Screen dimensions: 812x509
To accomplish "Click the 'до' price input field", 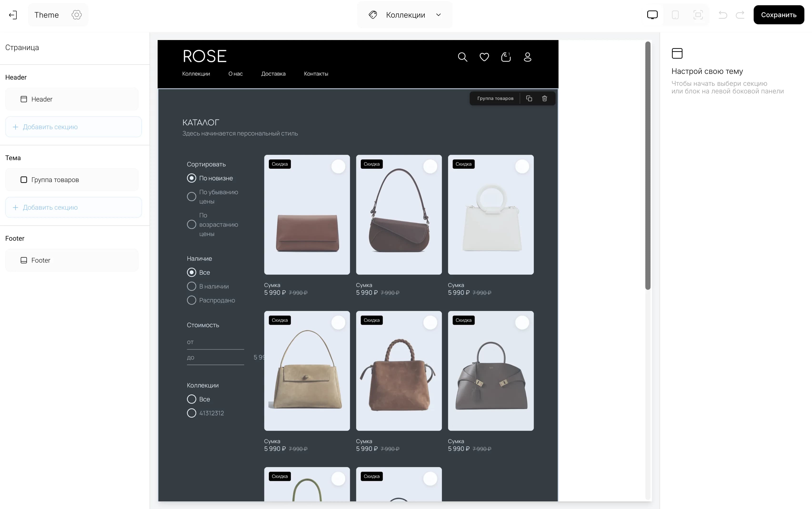I will [215, 357].
